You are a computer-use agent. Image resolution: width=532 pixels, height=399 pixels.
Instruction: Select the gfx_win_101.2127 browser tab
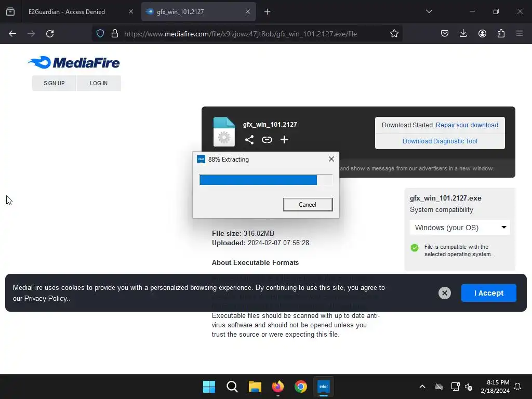pos(198,11)
